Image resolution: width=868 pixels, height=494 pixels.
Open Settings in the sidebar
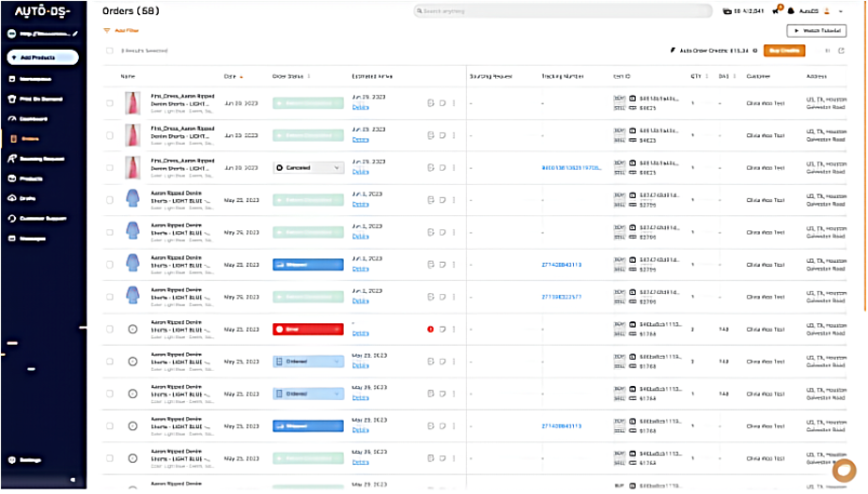[x=30, y=460]
